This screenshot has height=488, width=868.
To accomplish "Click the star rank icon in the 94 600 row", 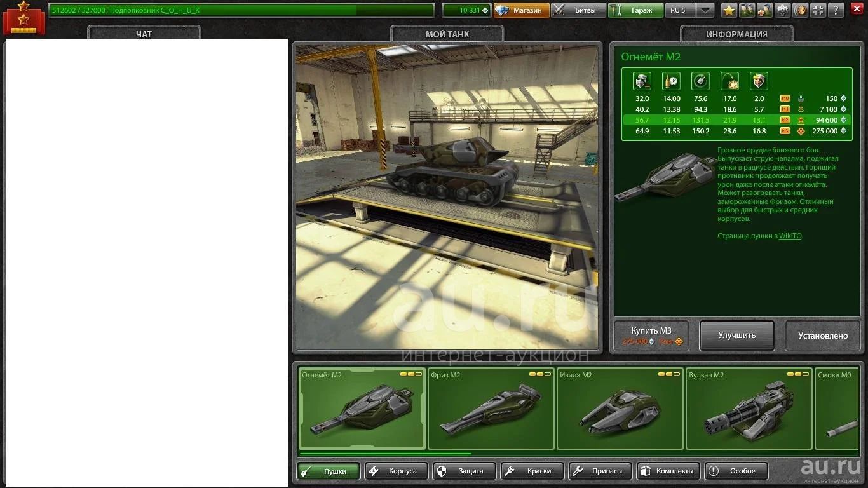I will [x=801, y=120].
